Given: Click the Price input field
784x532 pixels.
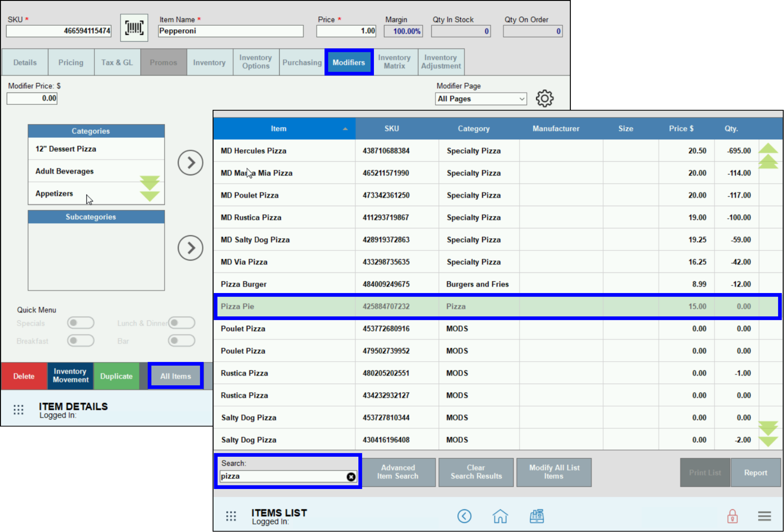Looking at the screenshot, I should [x=346, y=31].
